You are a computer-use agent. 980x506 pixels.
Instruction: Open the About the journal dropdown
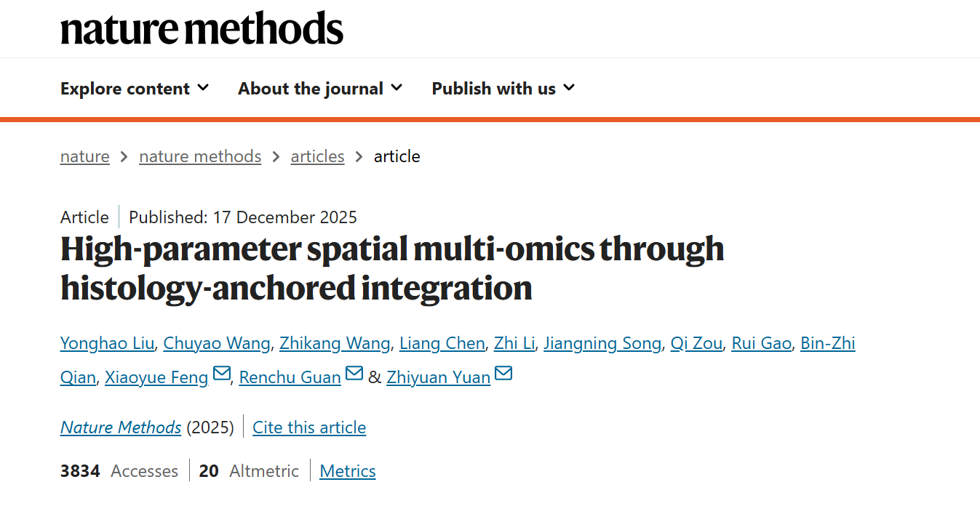tap(320, 89)
